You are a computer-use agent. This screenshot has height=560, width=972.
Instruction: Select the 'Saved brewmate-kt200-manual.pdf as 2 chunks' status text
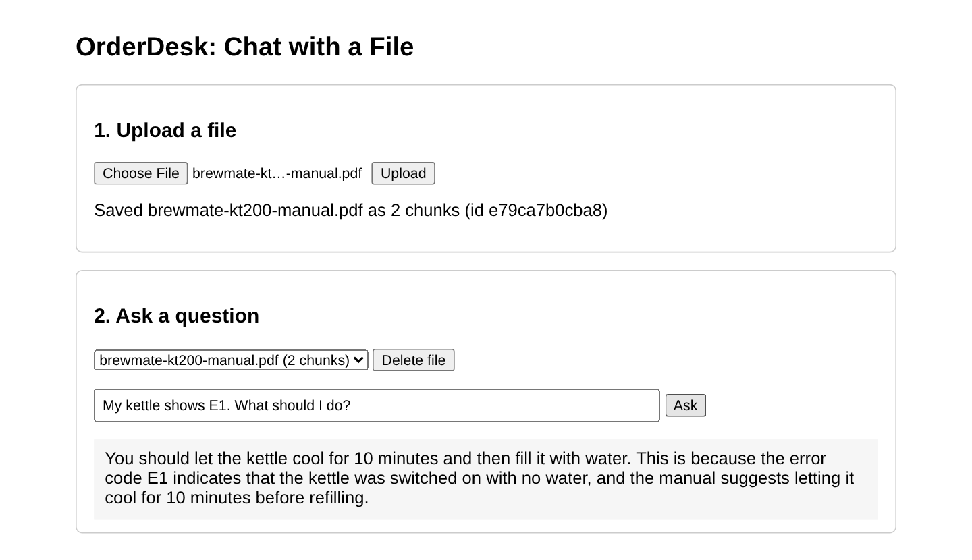(350, 211)
